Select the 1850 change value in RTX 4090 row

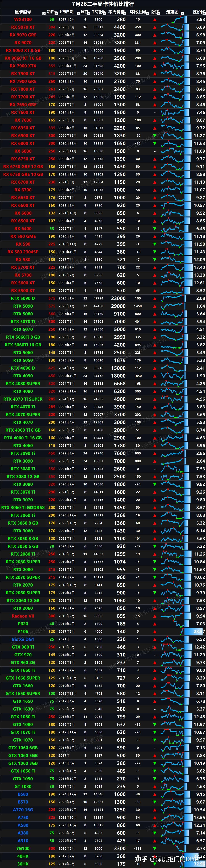138,376
